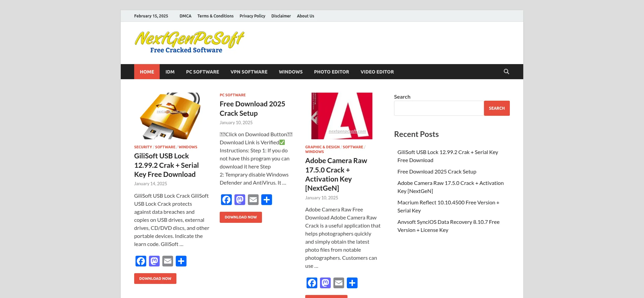Open the IDM menu item

[x=170, y=72]
